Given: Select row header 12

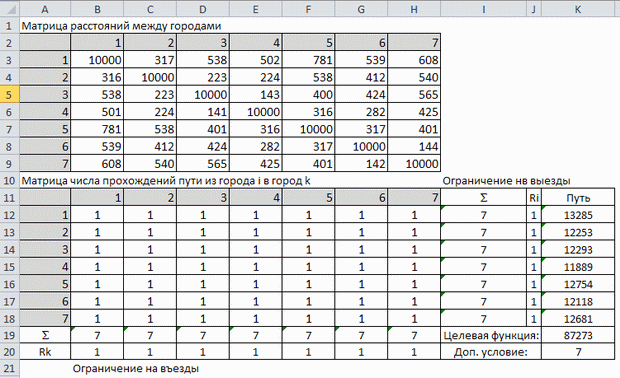Looking at the screenshot, I should [9, 215].
